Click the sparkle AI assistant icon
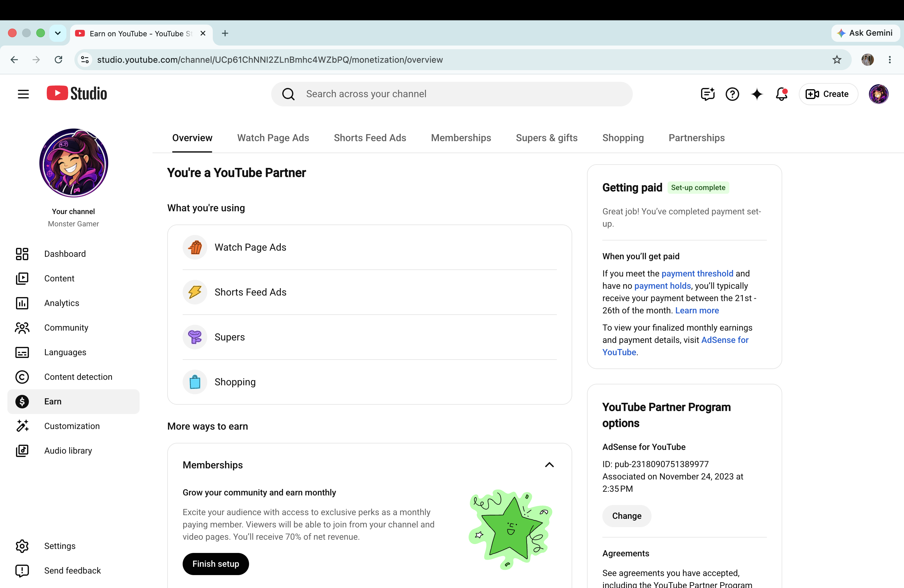This screenshot has width=904, height=588. pos(757,94)
